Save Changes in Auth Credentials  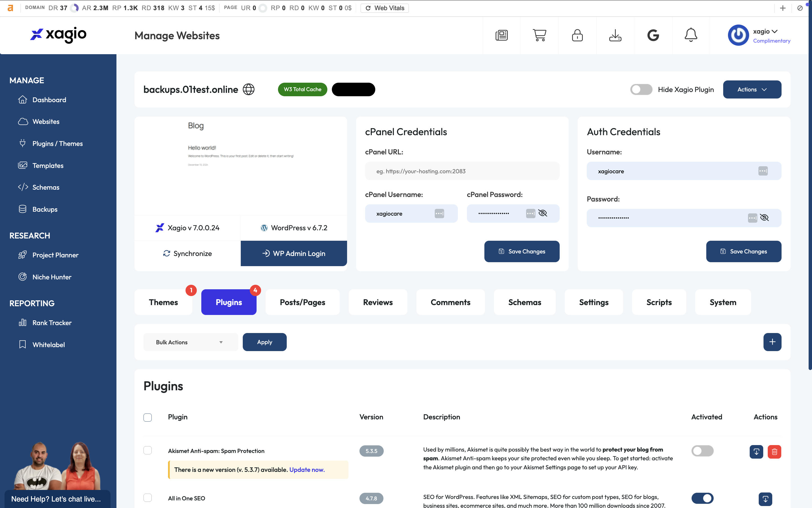(x=743, y=251)
